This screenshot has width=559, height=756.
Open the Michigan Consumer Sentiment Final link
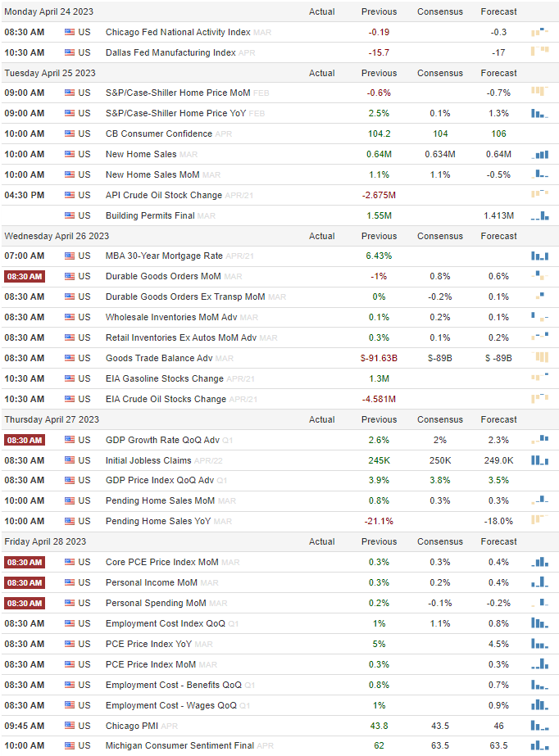[180, 745]
